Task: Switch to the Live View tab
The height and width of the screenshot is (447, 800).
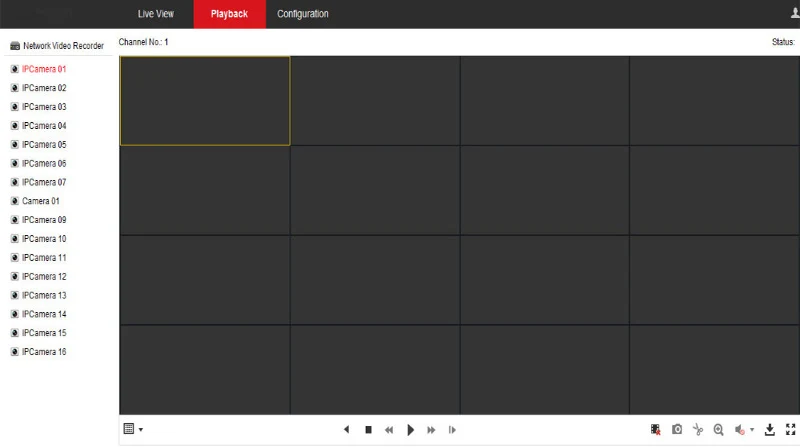Action: (156, 14)
